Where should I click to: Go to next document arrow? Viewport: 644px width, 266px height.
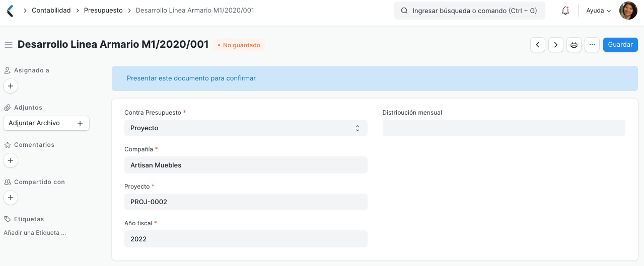pyautogui.click(x=556, y=45)
